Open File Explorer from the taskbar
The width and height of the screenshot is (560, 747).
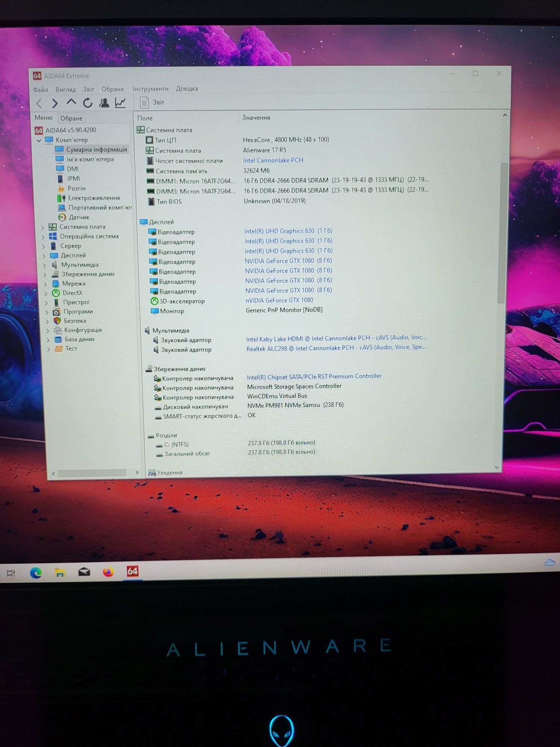[60, 572]
